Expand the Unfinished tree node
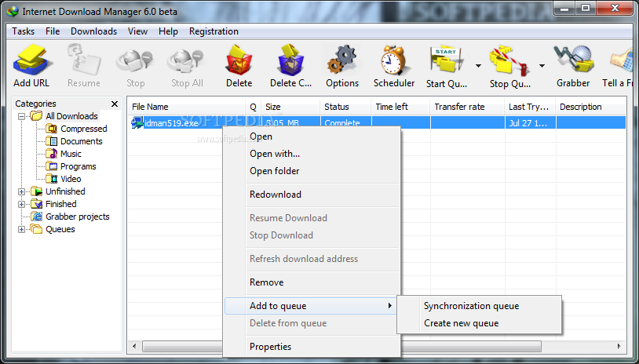Image resolution: width=639 pixels, height=364 pixels. coord(22,191)
